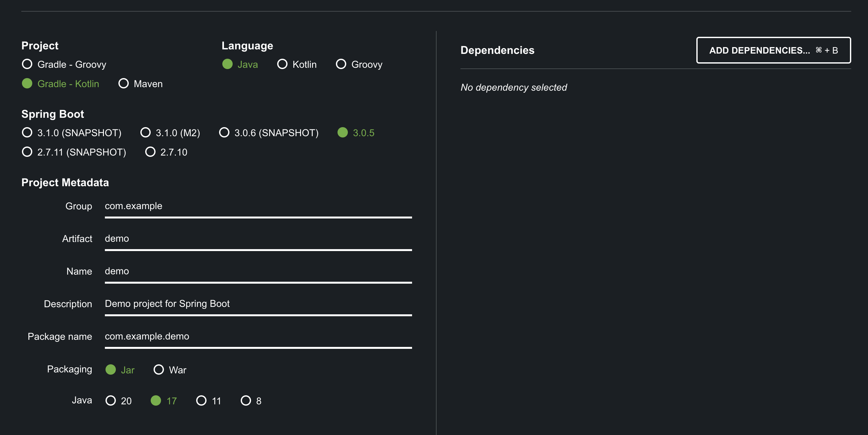This screenshot has height=435, width=868.
Task: Focus the Artifact input field
Action: click(258, 238)
